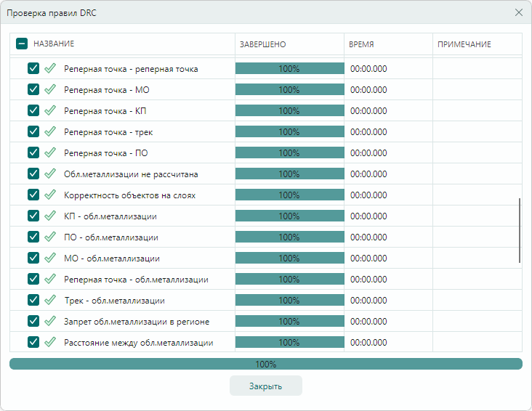The image size is (532, 411).
Task: Disable the 'ПО - обл.металлизации' rule checkbox
Action: [x=33, y=237]
